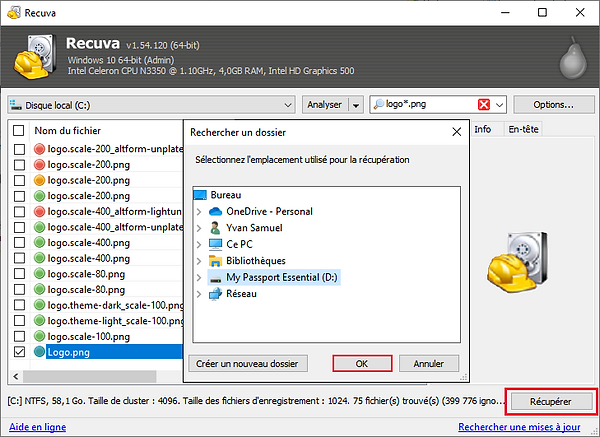Open Rechercher une mises à jour link
This screenshot has width=600, height=437.
(519, 427)
